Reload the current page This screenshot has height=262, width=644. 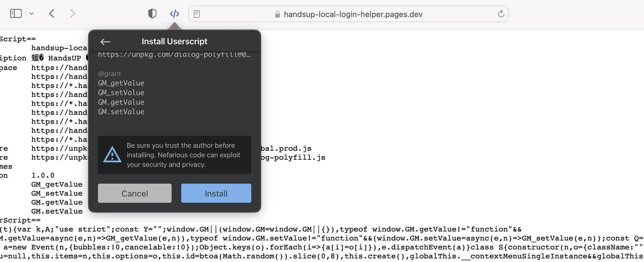501,14
